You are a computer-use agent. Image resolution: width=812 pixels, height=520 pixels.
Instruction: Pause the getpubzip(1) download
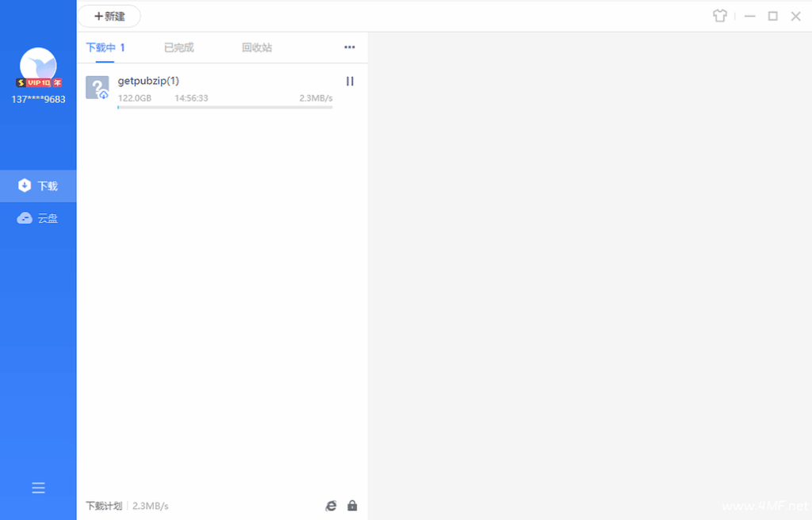point(350,81)
